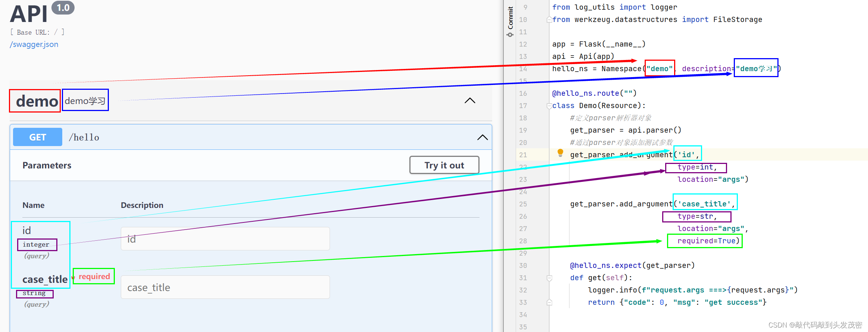Click the 'get_parser = api.parser()' line
868x332 pixels.
tap(626, 130)
